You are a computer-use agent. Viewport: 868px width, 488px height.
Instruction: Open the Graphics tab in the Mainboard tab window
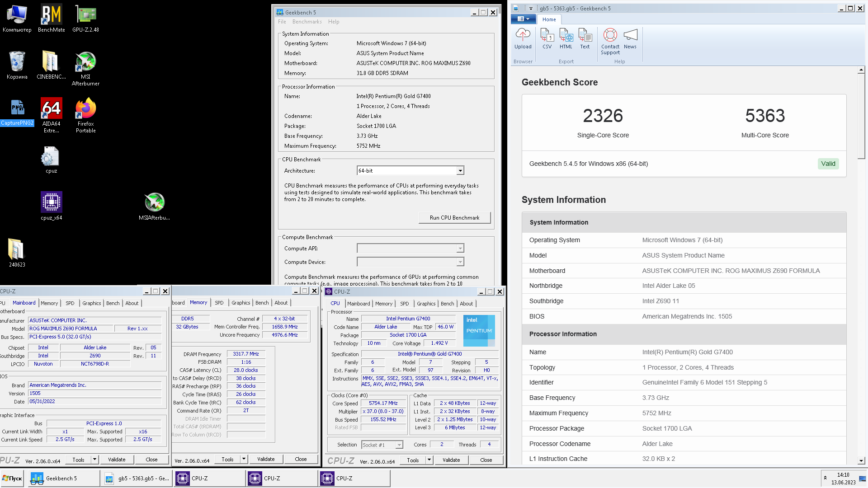[x=92, y=303]
